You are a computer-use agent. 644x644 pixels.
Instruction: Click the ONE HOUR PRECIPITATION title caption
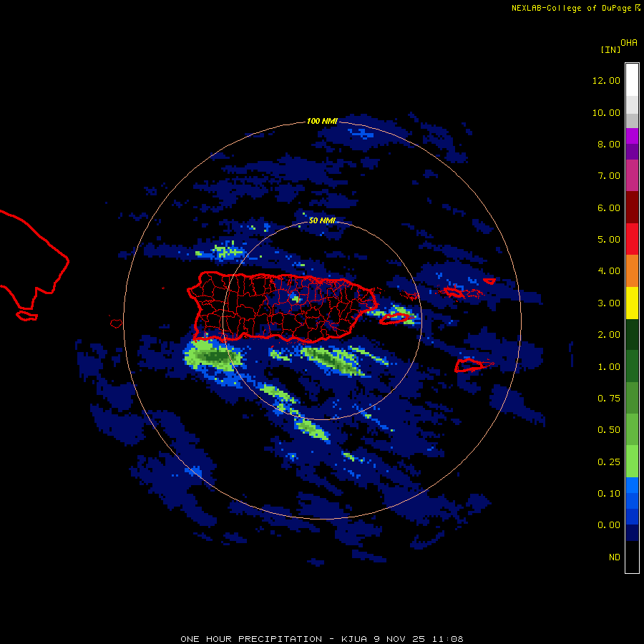[x=322, y=639]
